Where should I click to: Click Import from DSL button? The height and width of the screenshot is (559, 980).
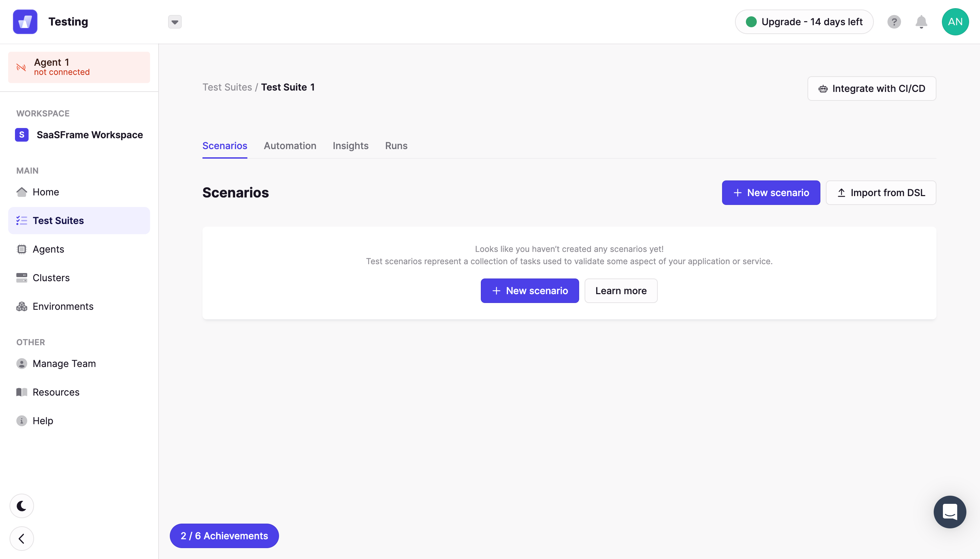point(881,193)
